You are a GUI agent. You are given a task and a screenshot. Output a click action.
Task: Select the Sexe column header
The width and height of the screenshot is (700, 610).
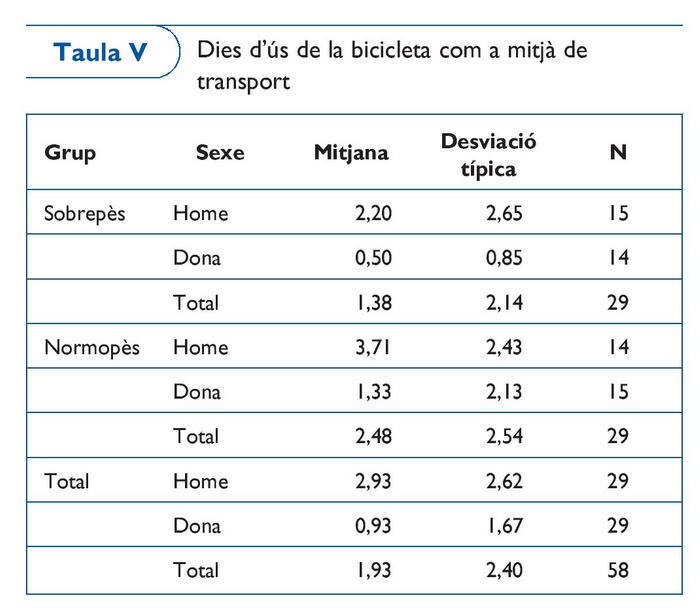220,153
